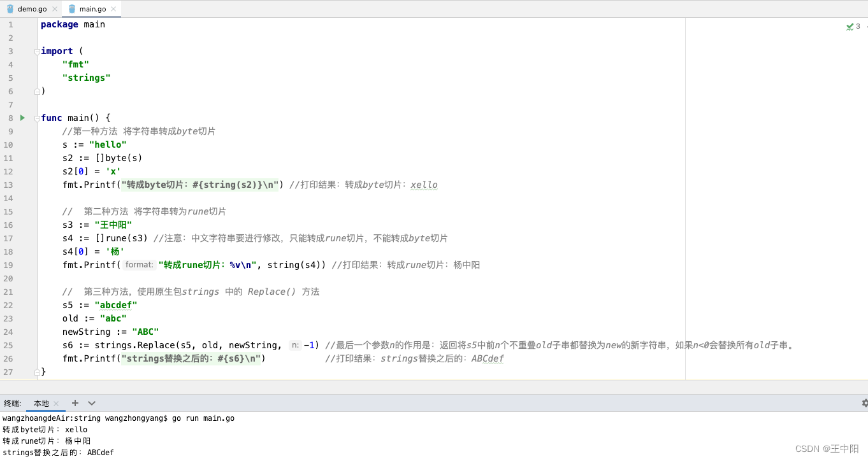Viewport: 868px width, 459px height.
Task: Click line number 25 in gutter
Action: click(x=8, y=345)
